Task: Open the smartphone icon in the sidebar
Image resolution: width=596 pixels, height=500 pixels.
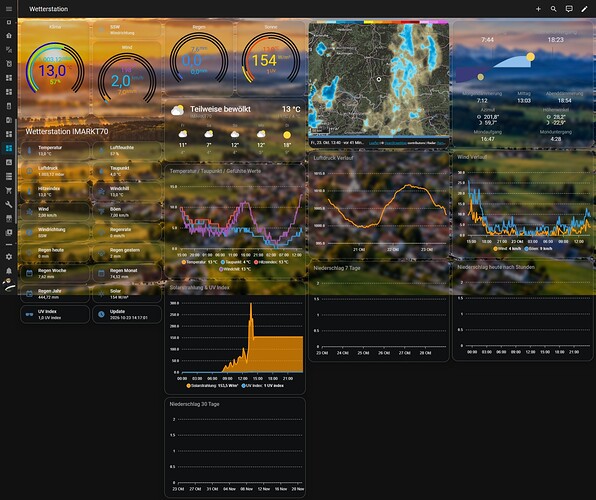Action: coord(9,106)
